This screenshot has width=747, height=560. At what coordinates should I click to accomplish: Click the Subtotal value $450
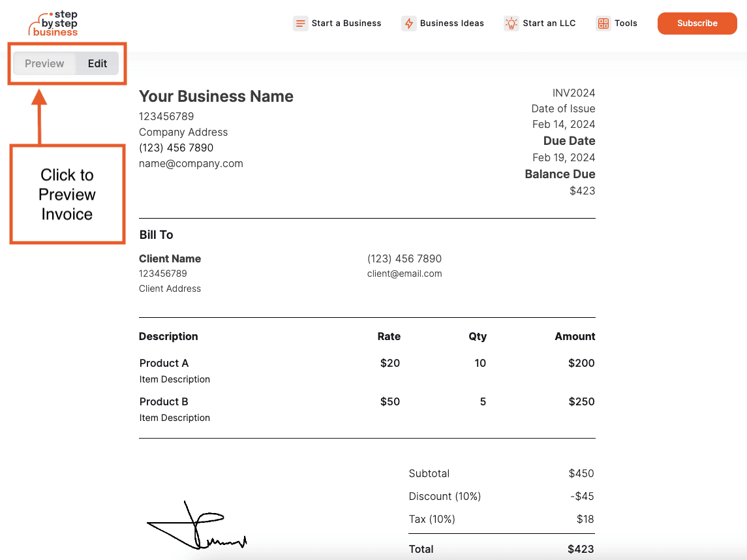click(x=581, y=474)
